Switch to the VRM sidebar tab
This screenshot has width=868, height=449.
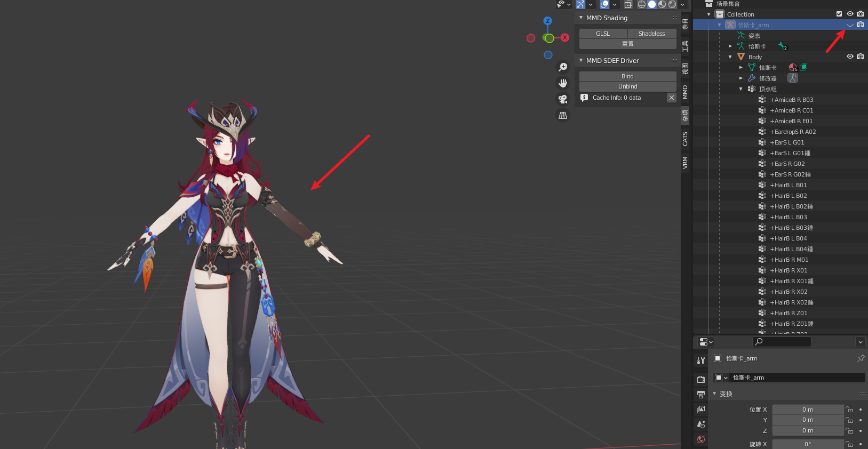[x=686, y=163]
